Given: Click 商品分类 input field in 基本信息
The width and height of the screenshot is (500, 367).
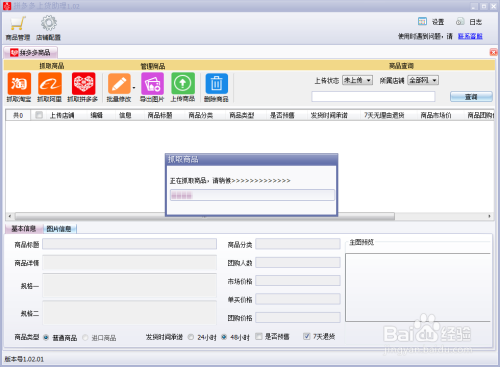Looking at the screenshot, I should tap(298, 244).
